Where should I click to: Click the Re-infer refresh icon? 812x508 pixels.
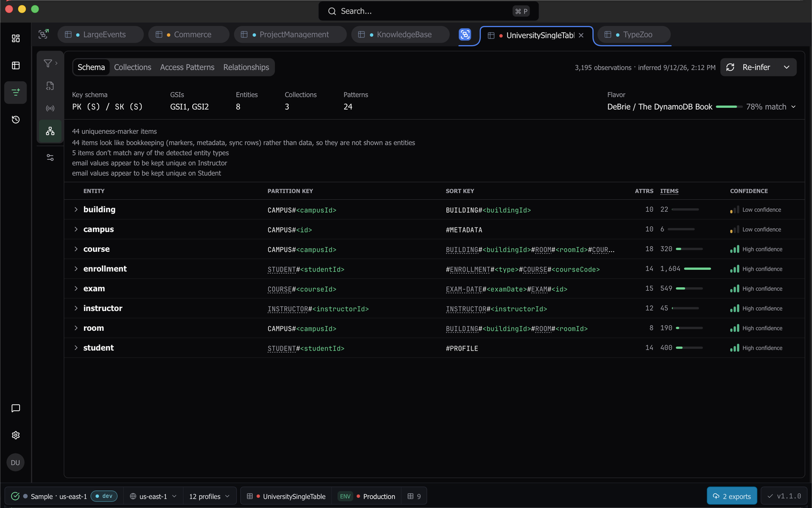tap(730, 67)
